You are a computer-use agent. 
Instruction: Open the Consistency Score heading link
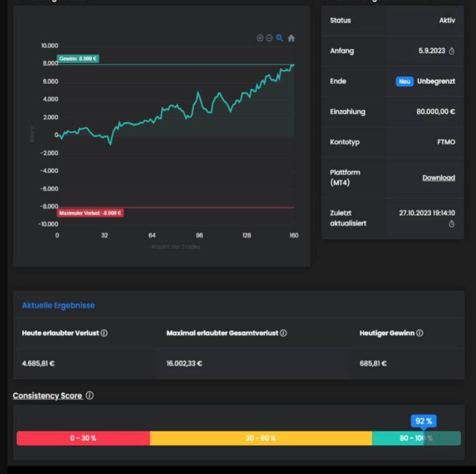click(x=47, y=396)
